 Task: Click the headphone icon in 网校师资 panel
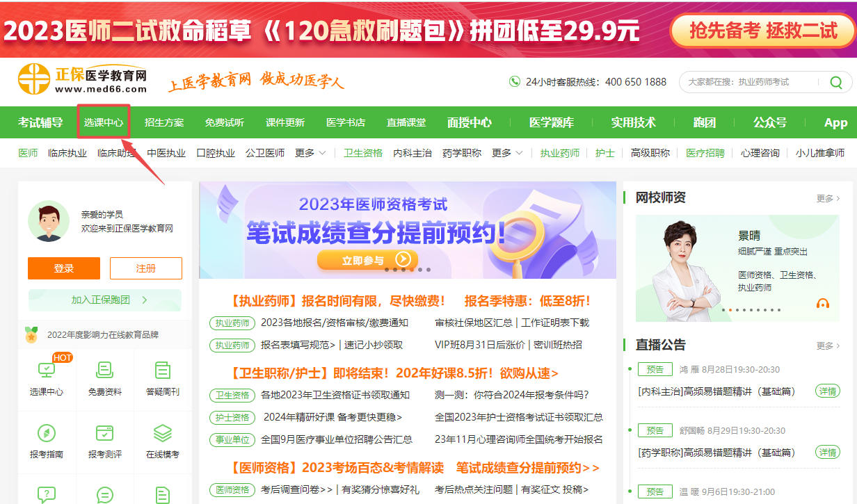(x=823, y=304)
